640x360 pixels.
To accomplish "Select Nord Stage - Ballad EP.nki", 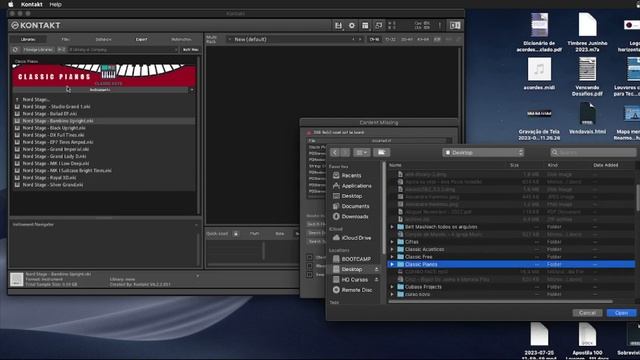I will [49, 114].
